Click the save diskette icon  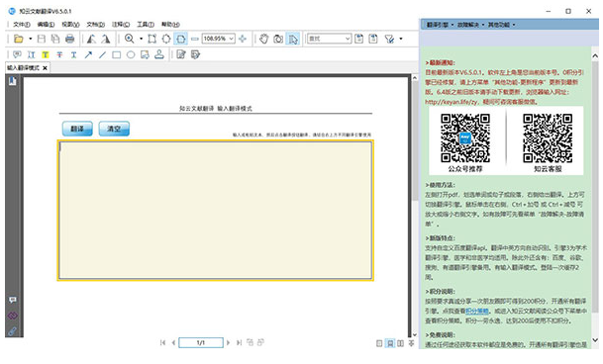tap(42, 39)
